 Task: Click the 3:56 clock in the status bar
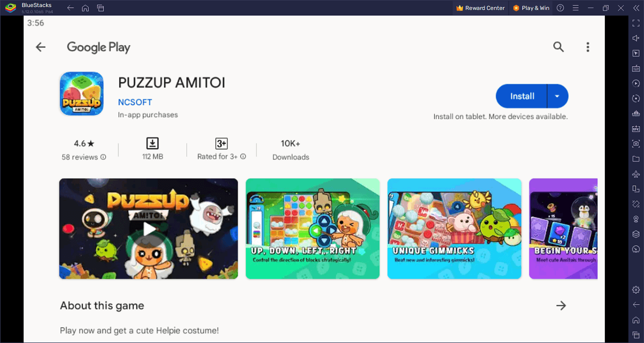[x=36, y=23]
